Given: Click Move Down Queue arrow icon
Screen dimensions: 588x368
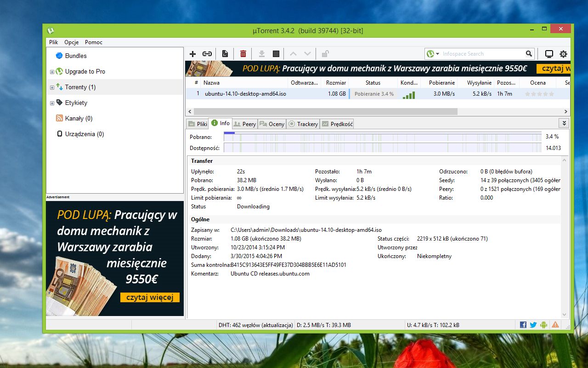Looking at the screenshot, I should pyautogui.click(x=308, y=54).
